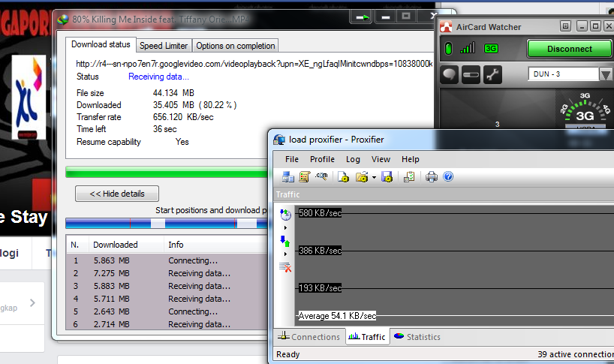The height and width of the screenshot is (364, 614).
Task: Select the Traffic tab in Proxifier
Action: [367, 336]
